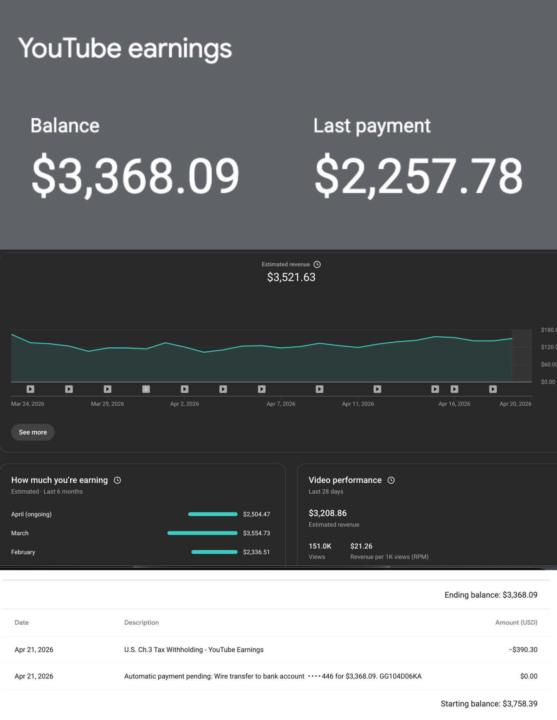Click the $3,554.73 March earnings value
Screen dimensions: 557x720
(x=256, y=533)
